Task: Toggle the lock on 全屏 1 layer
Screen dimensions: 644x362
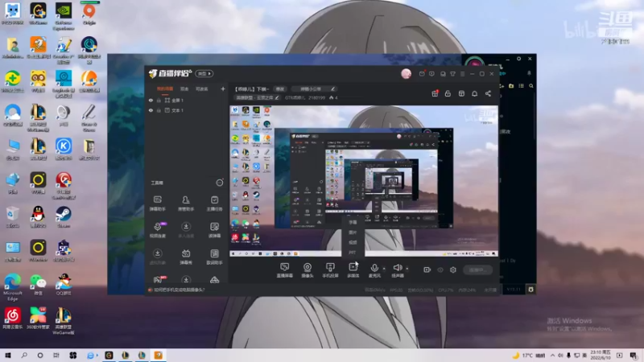Action: tap(159, 100)
